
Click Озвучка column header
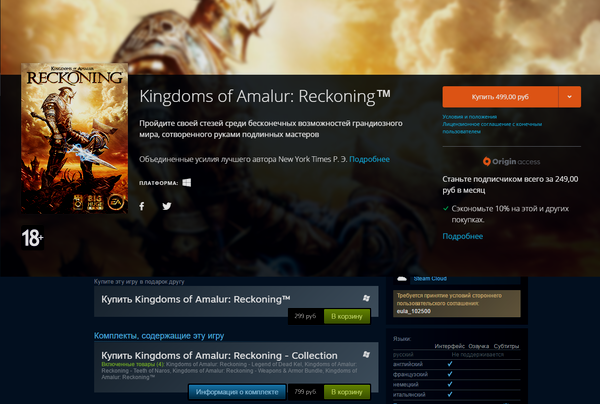[479, 346]
